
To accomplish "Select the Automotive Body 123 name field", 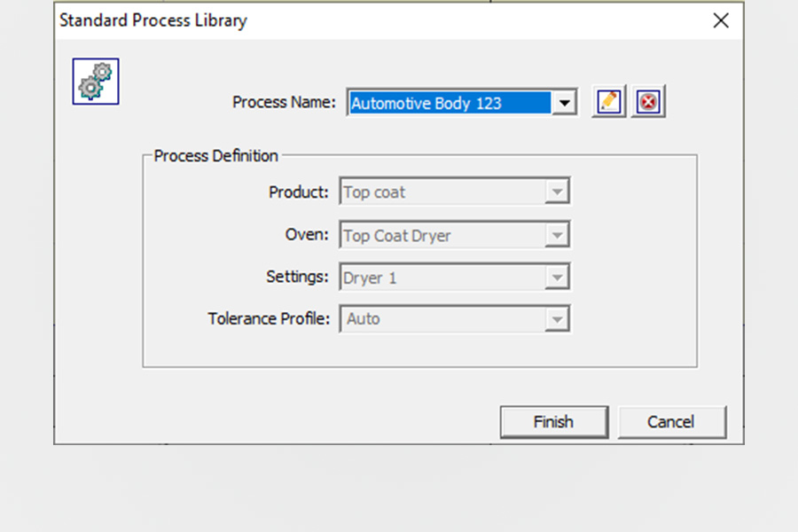I will click(x=450, y=103).
